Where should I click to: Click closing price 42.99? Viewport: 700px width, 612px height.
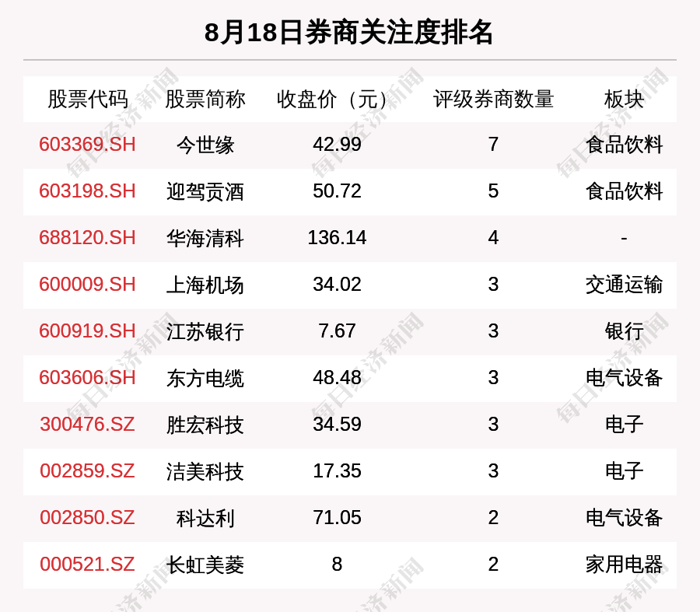coord(337,145)
